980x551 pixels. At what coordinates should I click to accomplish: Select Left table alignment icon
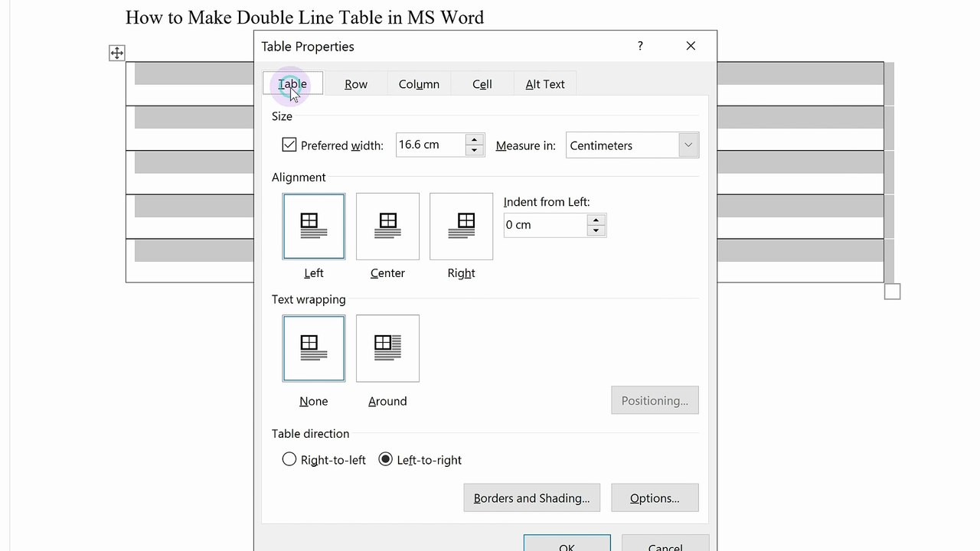click(x=314, y=227)
